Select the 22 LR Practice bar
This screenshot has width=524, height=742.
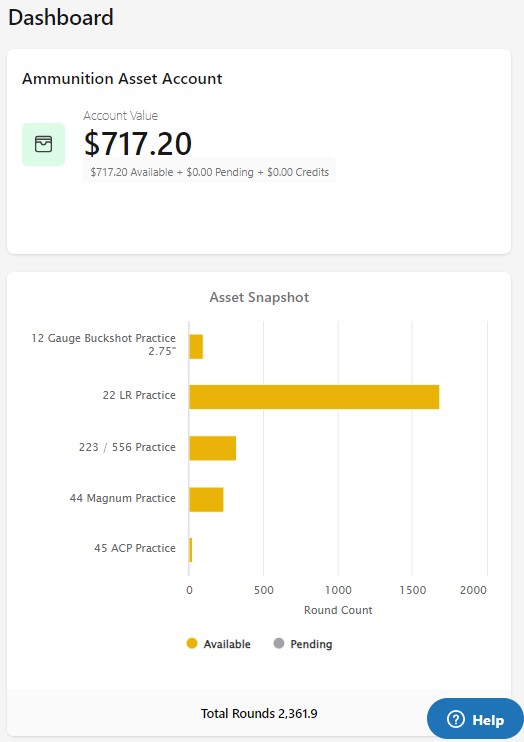pyautogui.click(x=314, y=397)
